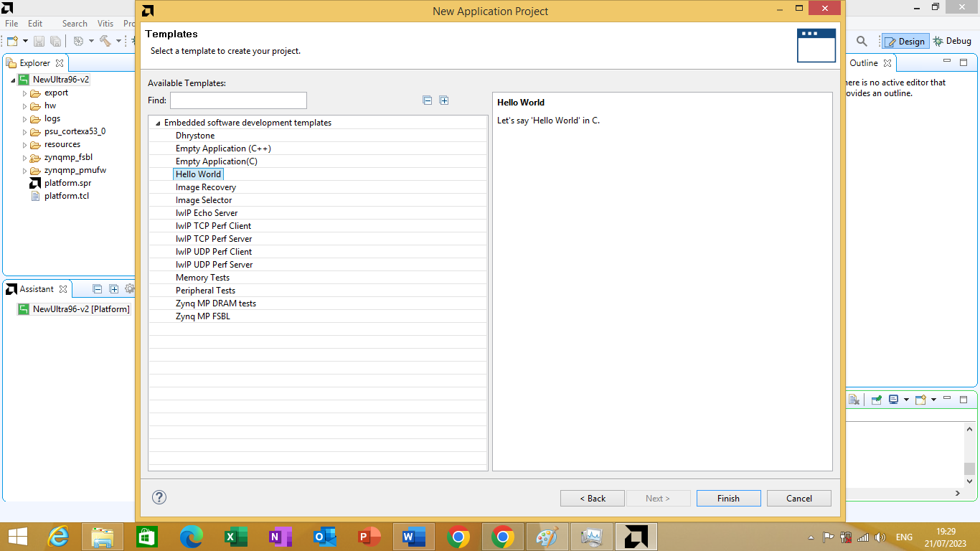The image size is (980, 551).
Task: Click the console vertical scrollbar thumb
Action: [969, 468]
